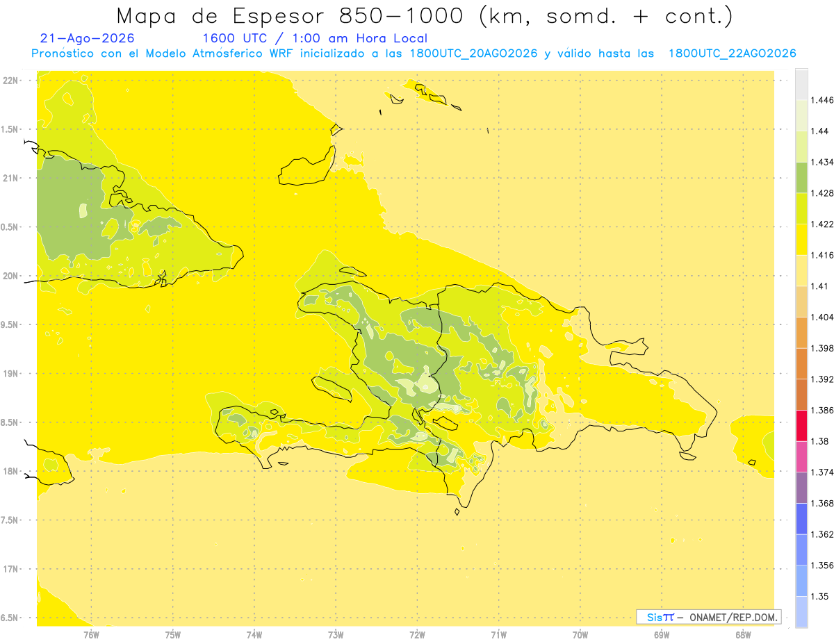Pick the purple color bar swatch between 1.368 and 1.374

coord(801,488)
